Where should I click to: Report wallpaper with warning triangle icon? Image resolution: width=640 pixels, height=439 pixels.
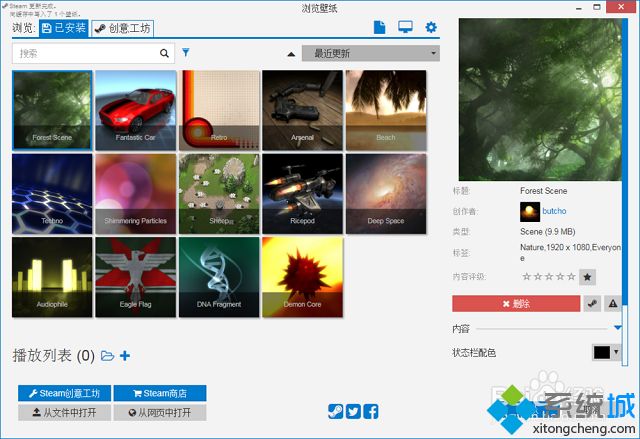(613, 304)
